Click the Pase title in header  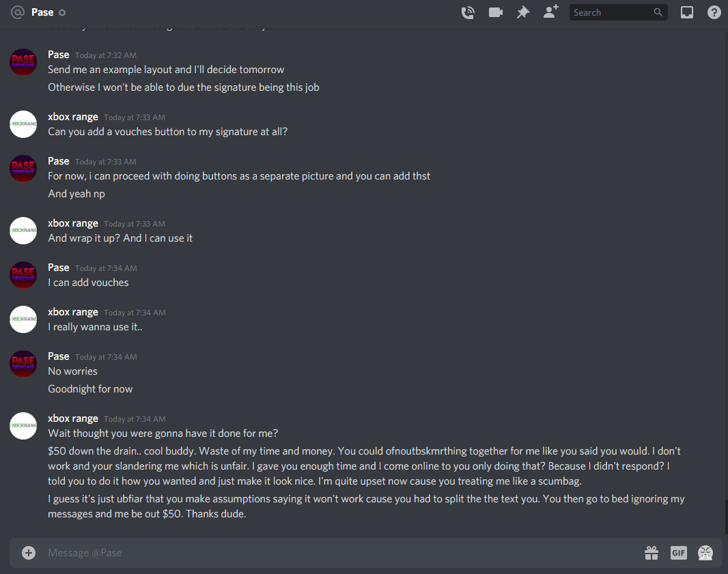pos(42,12)
